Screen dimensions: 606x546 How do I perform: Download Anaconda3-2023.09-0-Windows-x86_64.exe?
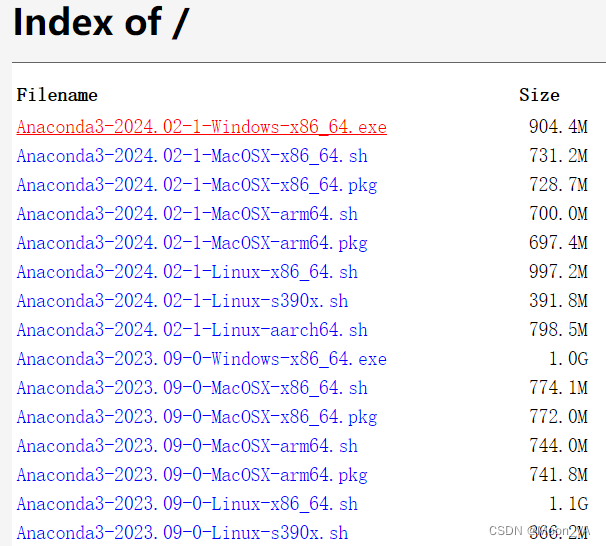[201, 359]
